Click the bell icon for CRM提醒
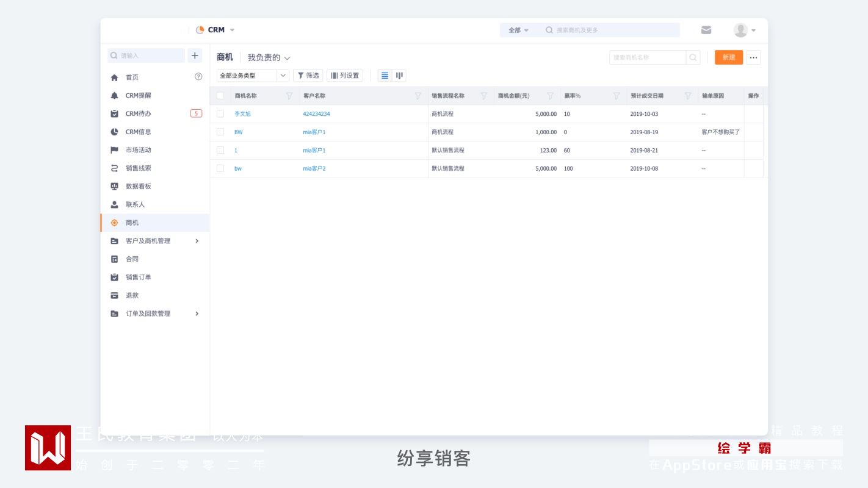Viewport: 868px width, 488px height. click(x=114, y=96)
